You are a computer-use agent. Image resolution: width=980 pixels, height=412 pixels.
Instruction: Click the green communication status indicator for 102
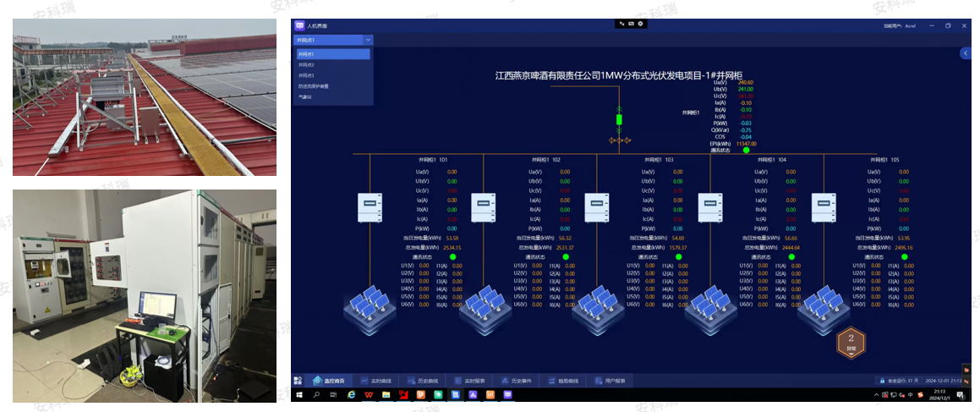click(x=566, y=257)
